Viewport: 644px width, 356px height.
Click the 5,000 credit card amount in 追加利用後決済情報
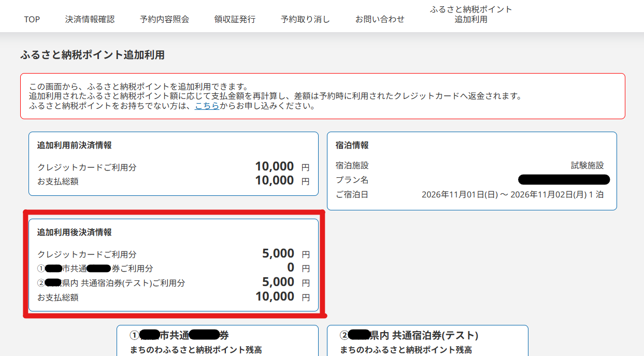[278, 253]
